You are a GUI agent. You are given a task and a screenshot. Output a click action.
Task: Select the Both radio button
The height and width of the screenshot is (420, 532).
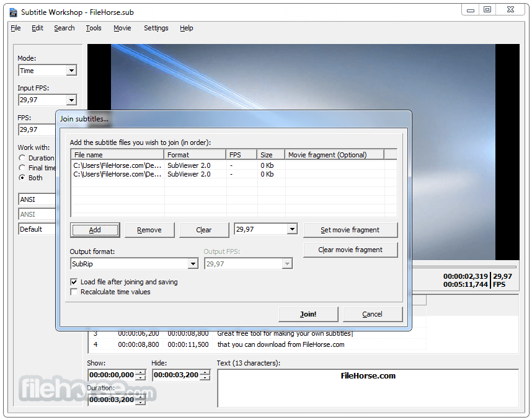(x=22, y=178)
